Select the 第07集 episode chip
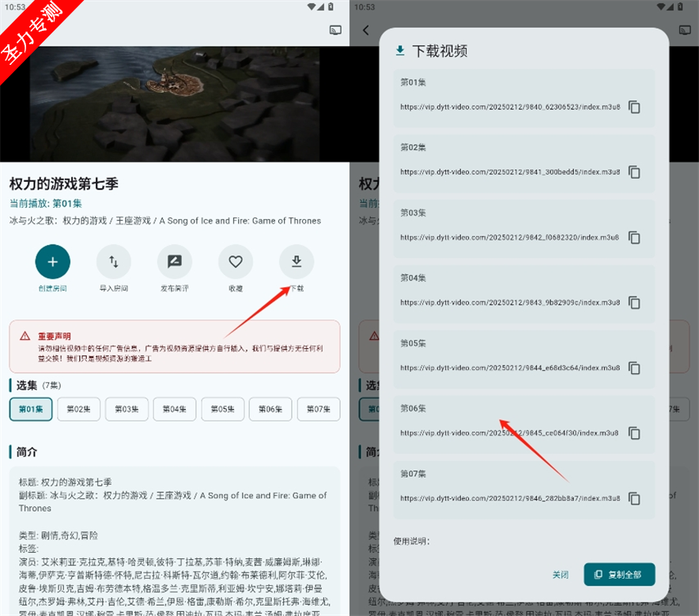 pyautogui.click(x=319, y=409)
